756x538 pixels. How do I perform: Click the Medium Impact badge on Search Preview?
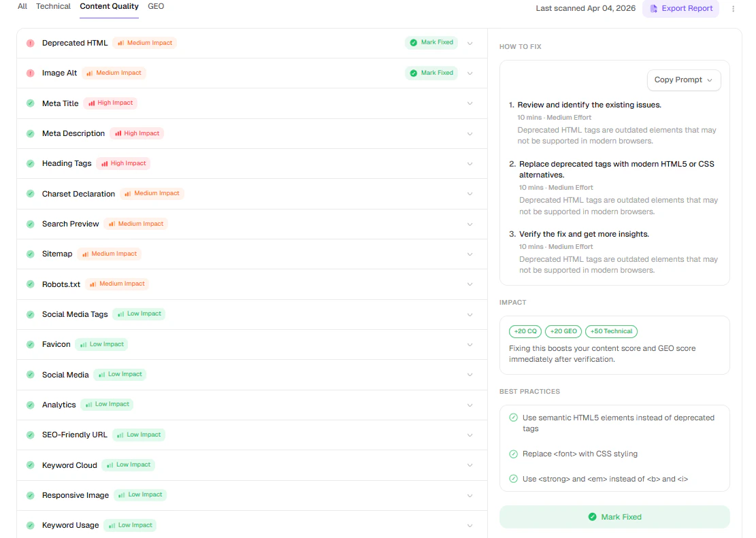(135, 223)
